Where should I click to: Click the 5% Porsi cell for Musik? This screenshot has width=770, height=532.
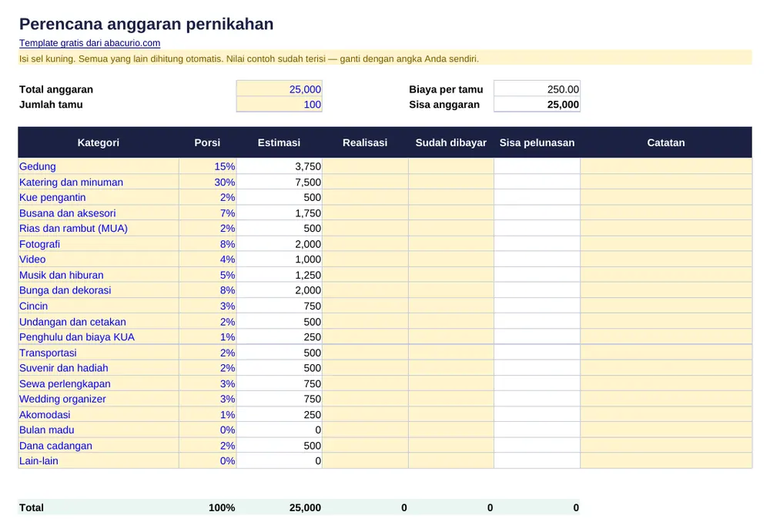coord(207,275)
